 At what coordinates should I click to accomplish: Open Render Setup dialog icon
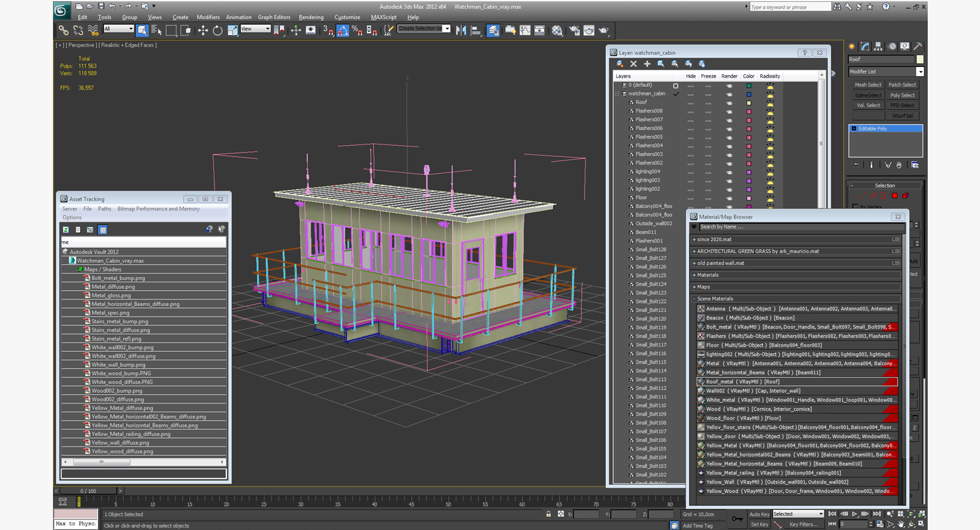[x=573, y=30]
